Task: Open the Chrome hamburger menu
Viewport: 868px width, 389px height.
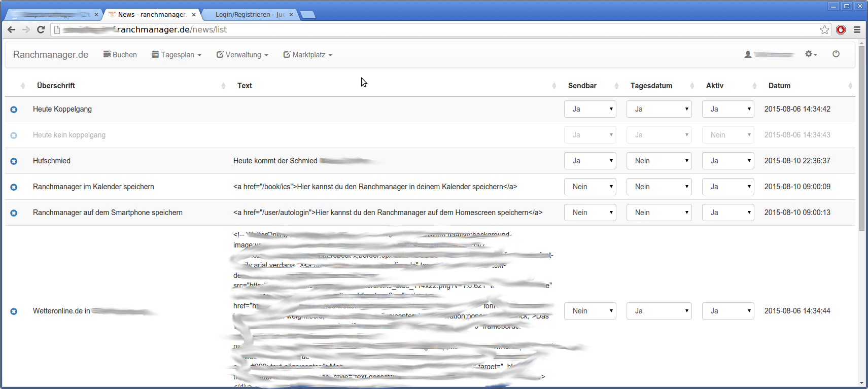Action: coord(857,30)
